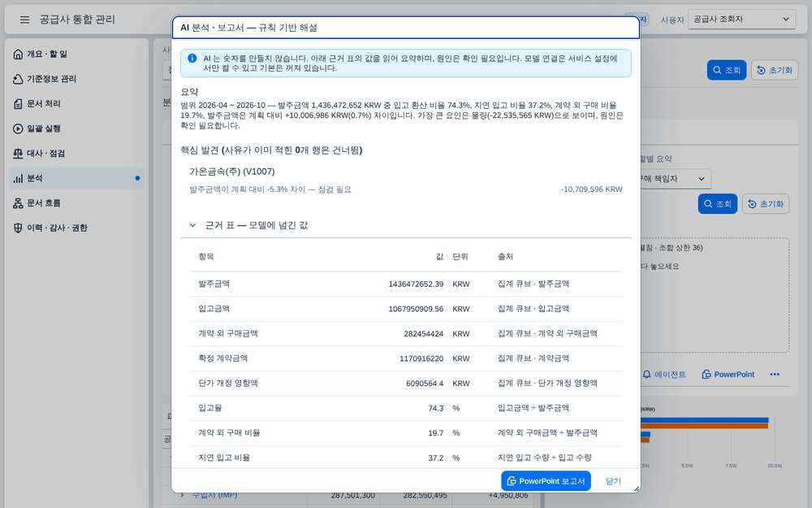
Task: Grab the dialog resize handle corner
Action: tap(637, 488)
